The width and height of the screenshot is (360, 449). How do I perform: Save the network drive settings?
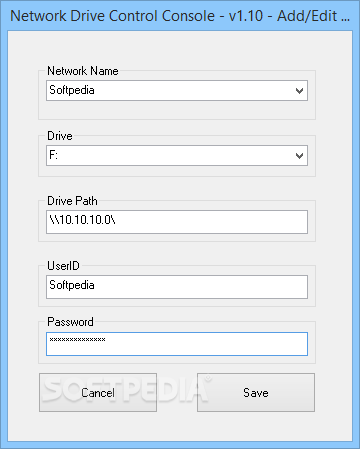click(256, 392)
